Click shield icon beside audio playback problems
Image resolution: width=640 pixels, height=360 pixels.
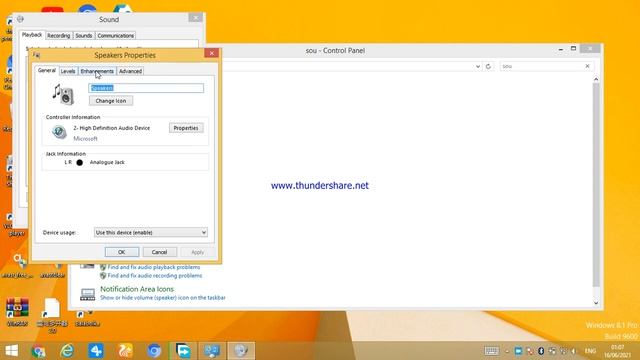pyautogui.click(x=103, y=267)
